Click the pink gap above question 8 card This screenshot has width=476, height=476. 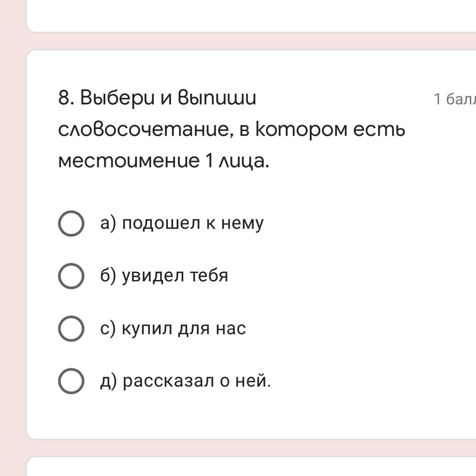point(250,41)
